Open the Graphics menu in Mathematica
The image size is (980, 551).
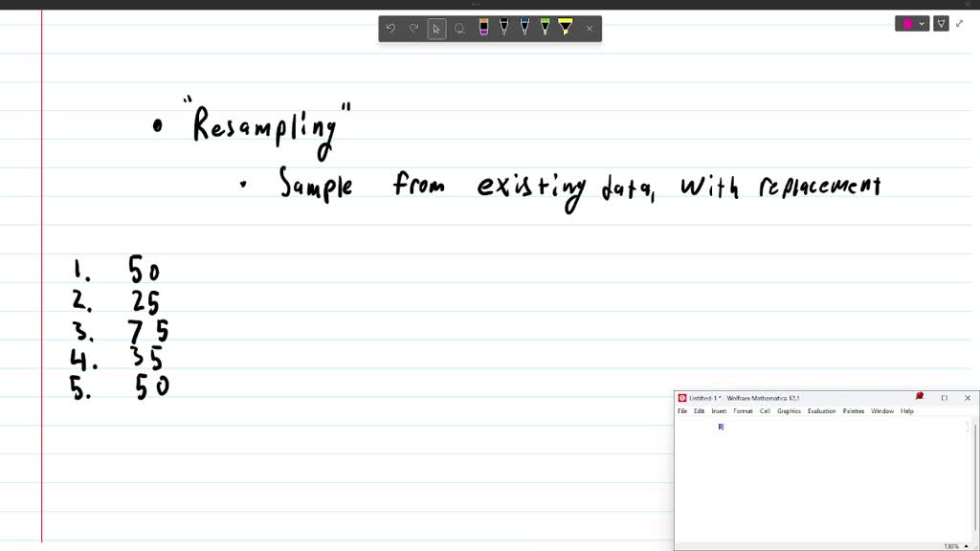coord(788,410)
